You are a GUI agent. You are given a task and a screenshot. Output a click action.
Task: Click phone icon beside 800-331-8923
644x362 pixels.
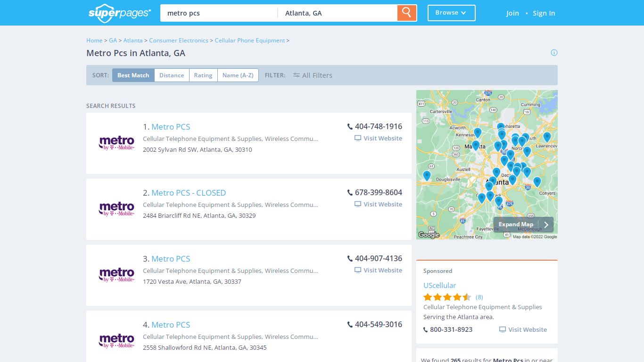(426, 330)
